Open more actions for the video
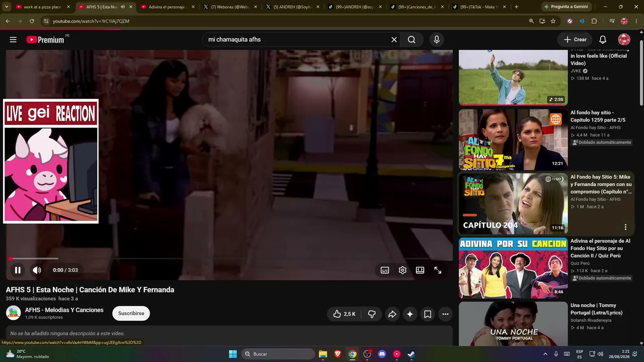This screenshot has height=362, width=644. pos(445,314)
